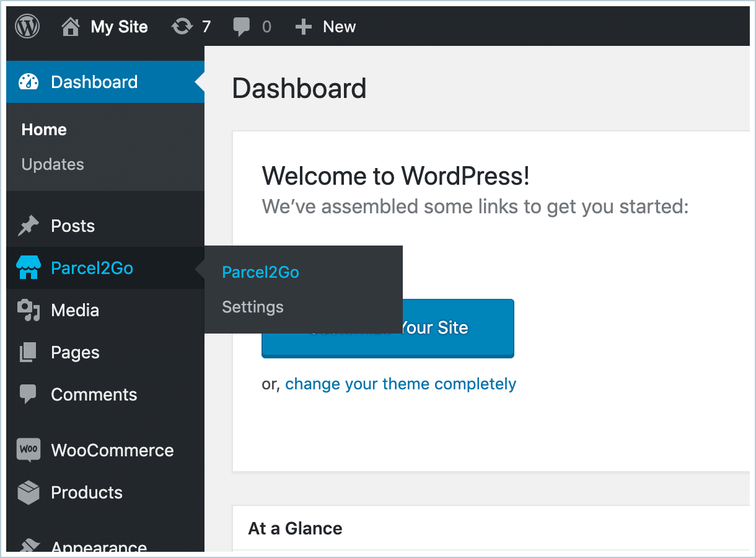Open the My Site toolbar link
756x558 pixels.
pyautogui.click(x=119, y=27)
